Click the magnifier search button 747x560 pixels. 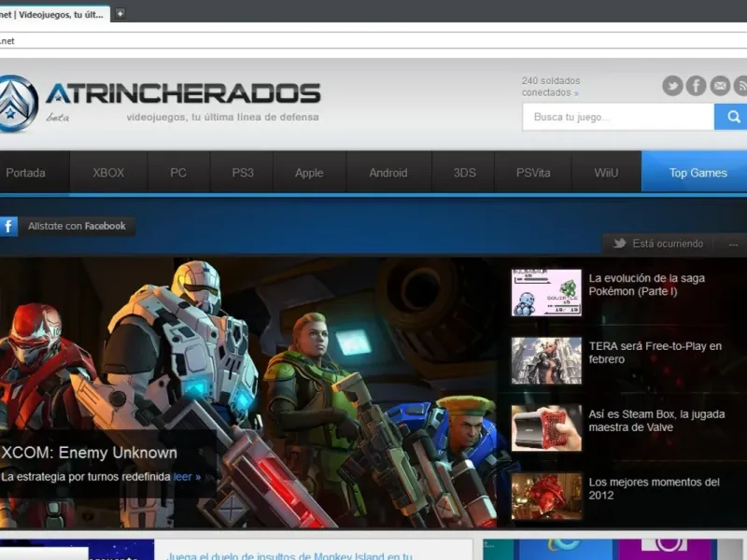[731, 117]
